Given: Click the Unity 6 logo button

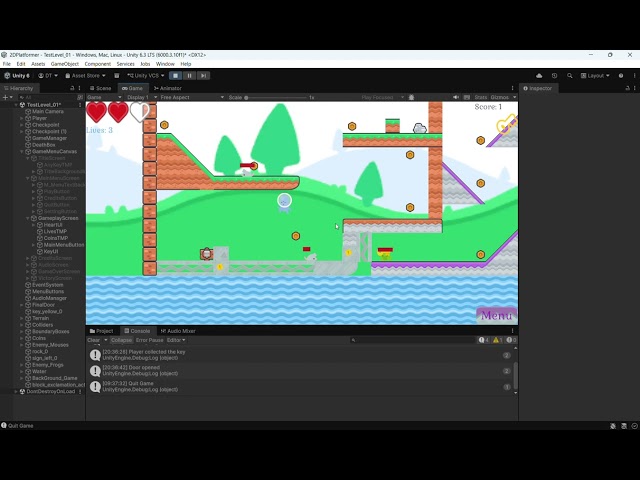Looking at the screenshot, I should coord(17,76).
